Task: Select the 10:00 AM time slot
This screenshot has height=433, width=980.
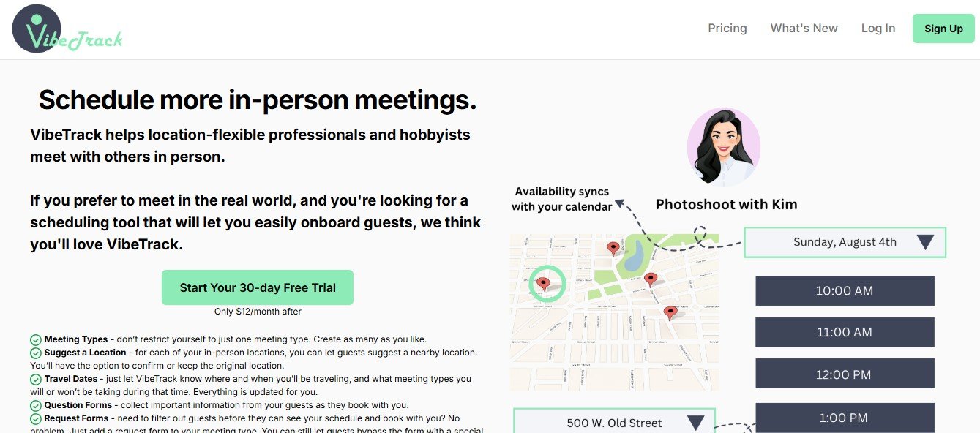Action: (845, 290)
